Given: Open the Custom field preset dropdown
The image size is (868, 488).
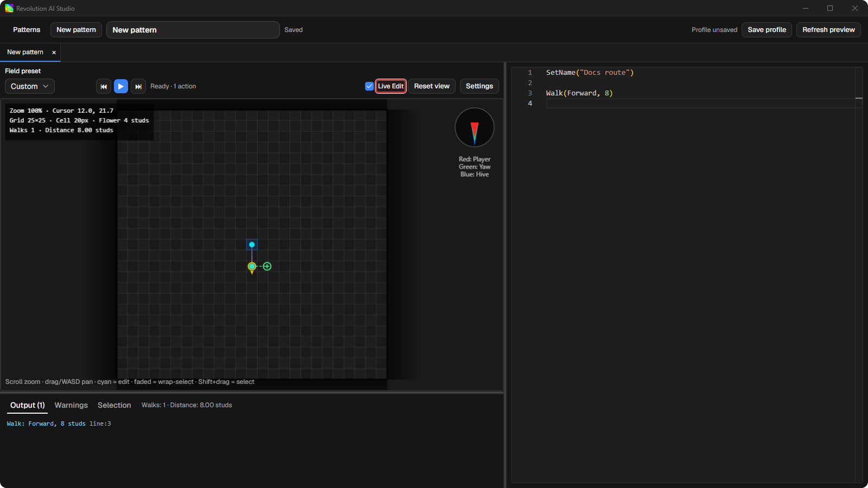Looking at the screenshot, I should pos(29,86).
